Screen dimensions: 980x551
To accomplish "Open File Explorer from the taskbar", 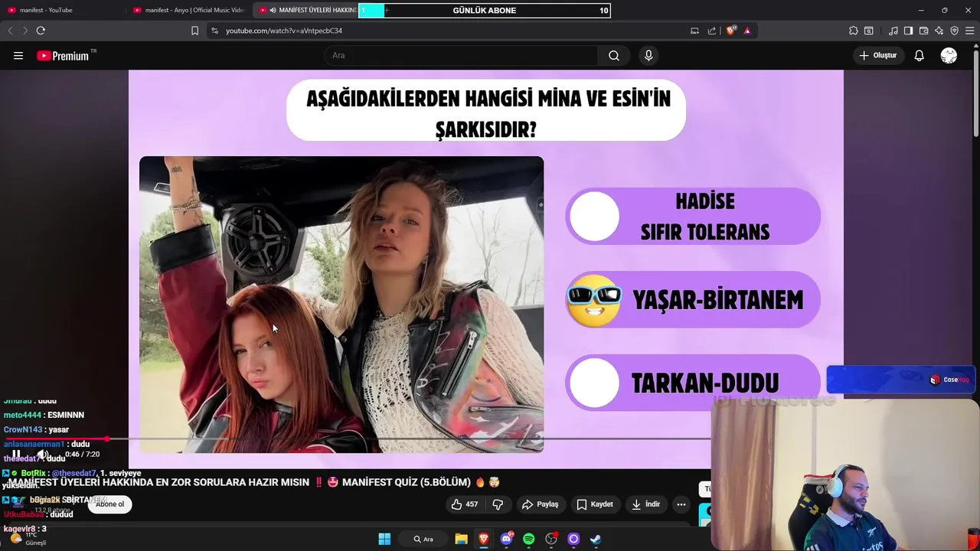I will [x=461, y=539].
